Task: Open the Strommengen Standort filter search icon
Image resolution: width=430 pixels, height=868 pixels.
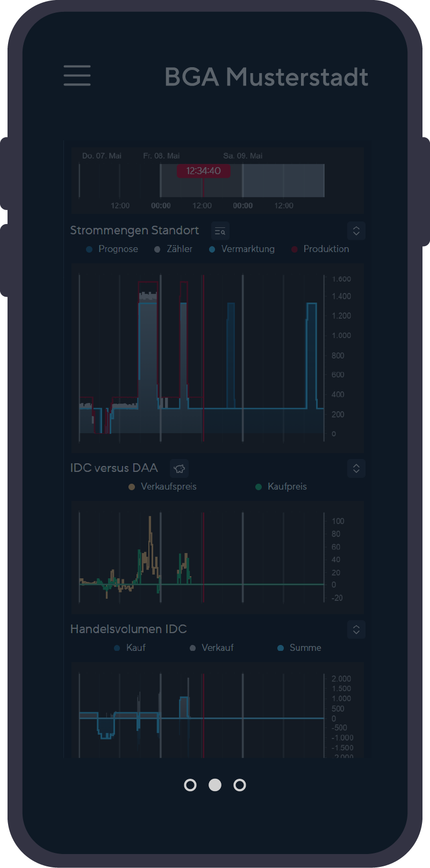Action: pos(220,231)
